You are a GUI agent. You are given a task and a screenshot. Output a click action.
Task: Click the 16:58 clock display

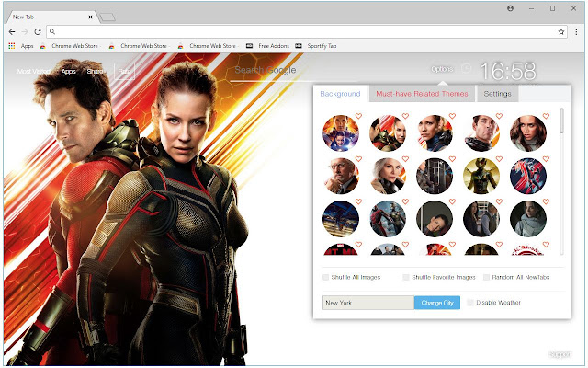[508, 71]
